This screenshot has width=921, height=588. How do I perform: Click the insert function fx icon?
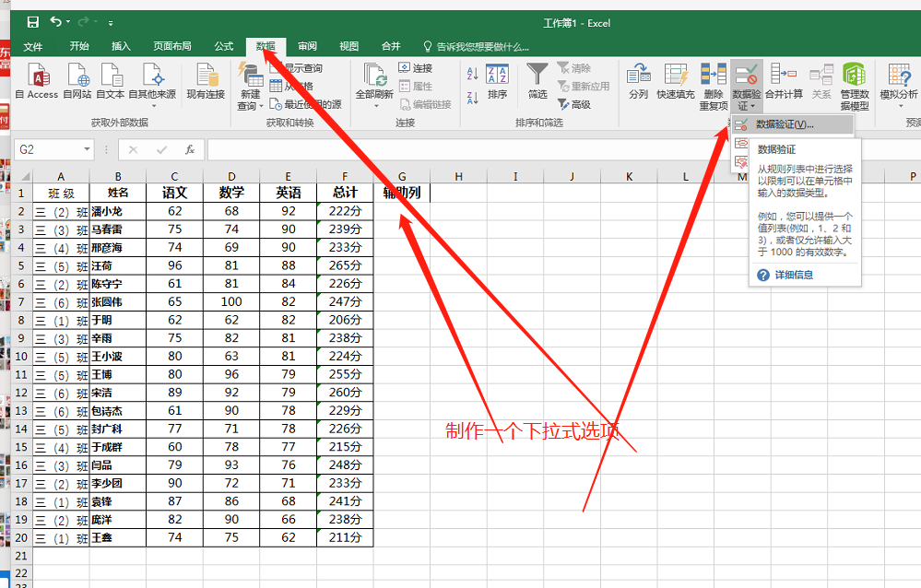[x=190, y=150]
